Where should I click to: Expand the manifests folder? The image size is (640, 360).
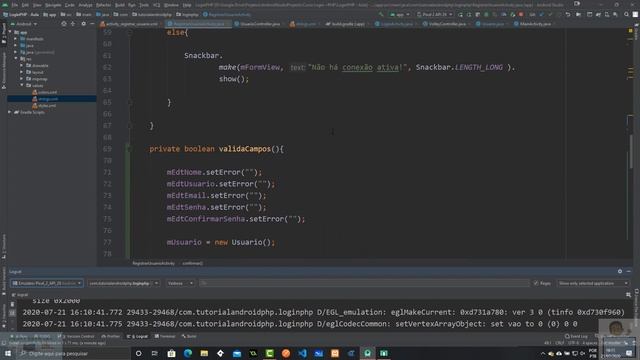(x=16, y=39)
